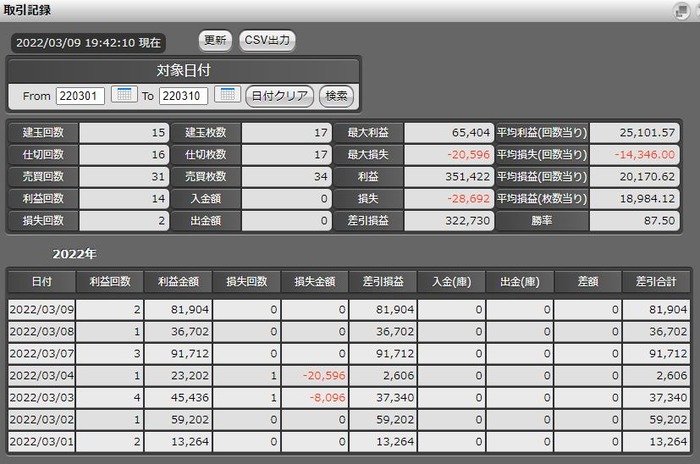700x464 pixels.
Task: Click the 対象日付 panel header
Action: [x=183, y=71]
